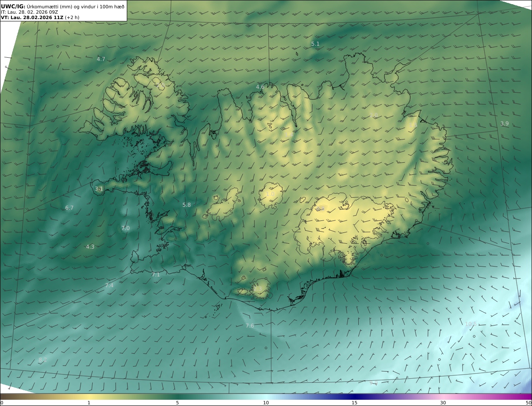Select the 30 mark on the colorbar
The height and width of the screenshot is (406, 532).
point(443,402)
